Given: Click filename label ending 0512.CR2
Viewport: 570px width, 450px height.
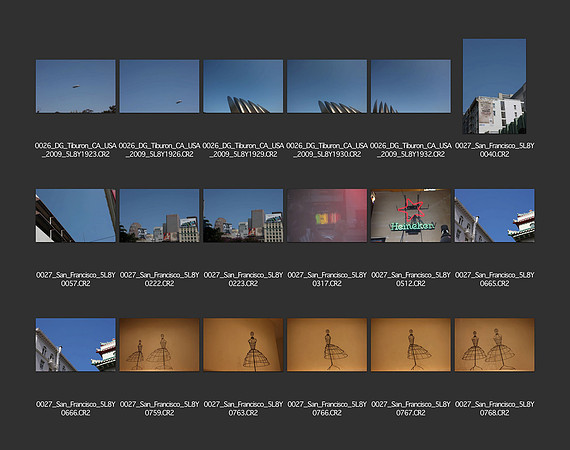Looking at the screenshot, I should 411,279.
